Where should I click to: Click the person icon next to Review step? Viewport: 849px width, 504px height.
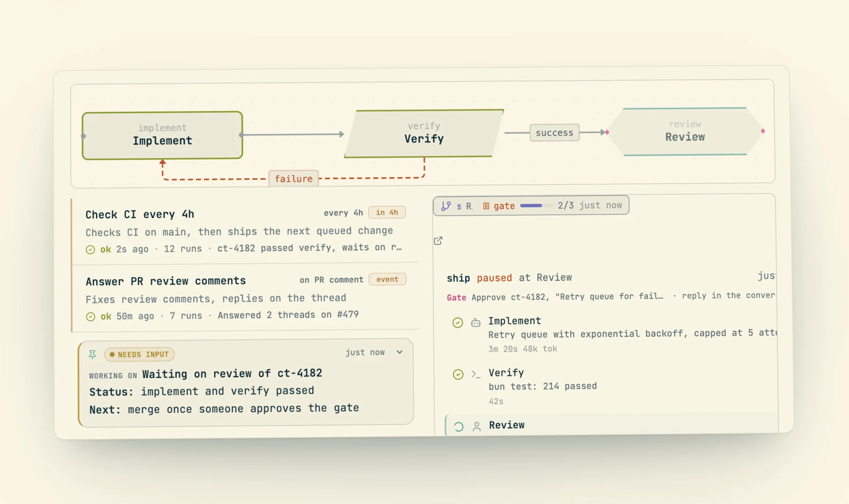pyautogui.click(x=477, y=427)
